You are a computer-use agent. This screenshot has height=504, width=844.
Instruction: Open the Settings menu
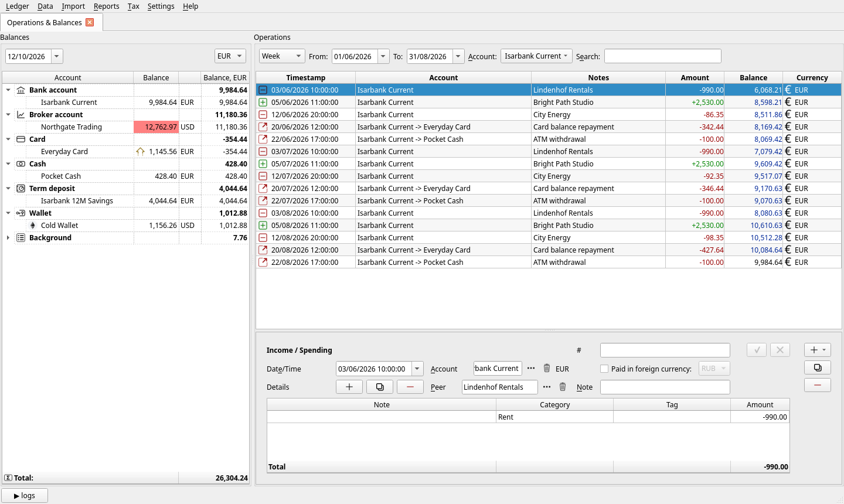(161, 6)
